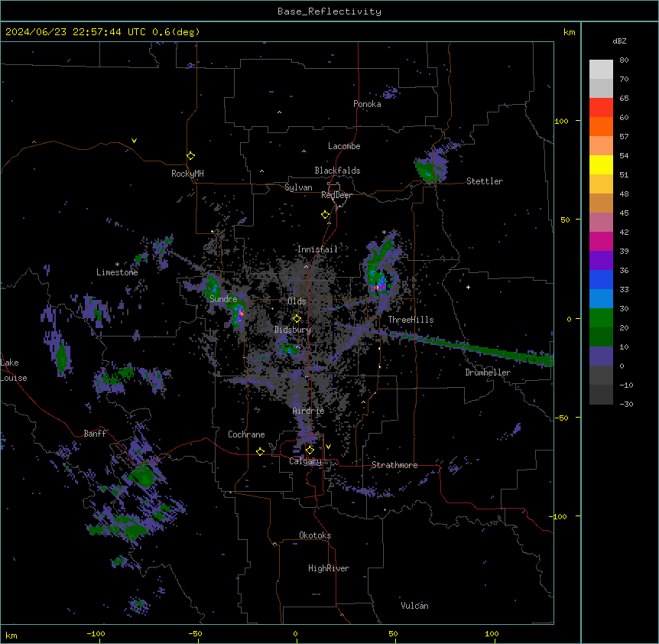Click the white asterisk above the Limestone label

(x=117, y=265)
